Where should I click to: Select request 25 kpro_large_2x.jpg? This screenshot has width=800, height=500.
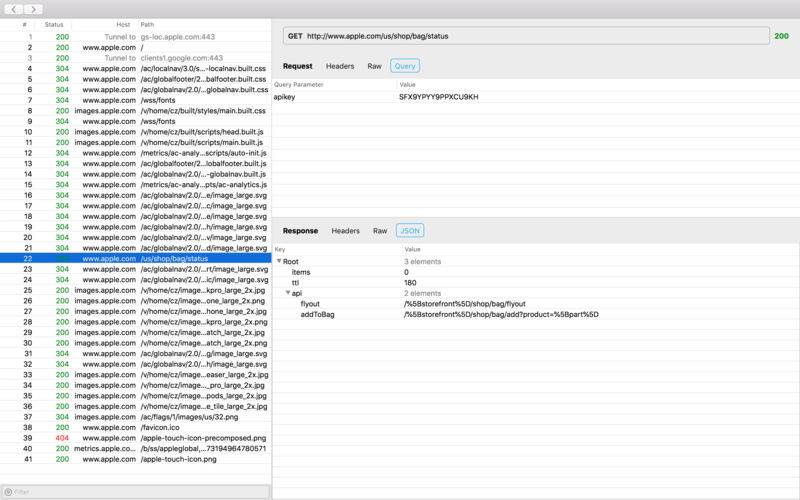click(x=136, y=290)
